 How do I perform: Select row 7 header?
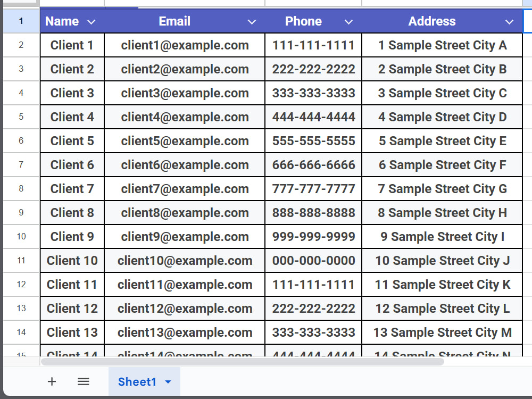[21, 164]
